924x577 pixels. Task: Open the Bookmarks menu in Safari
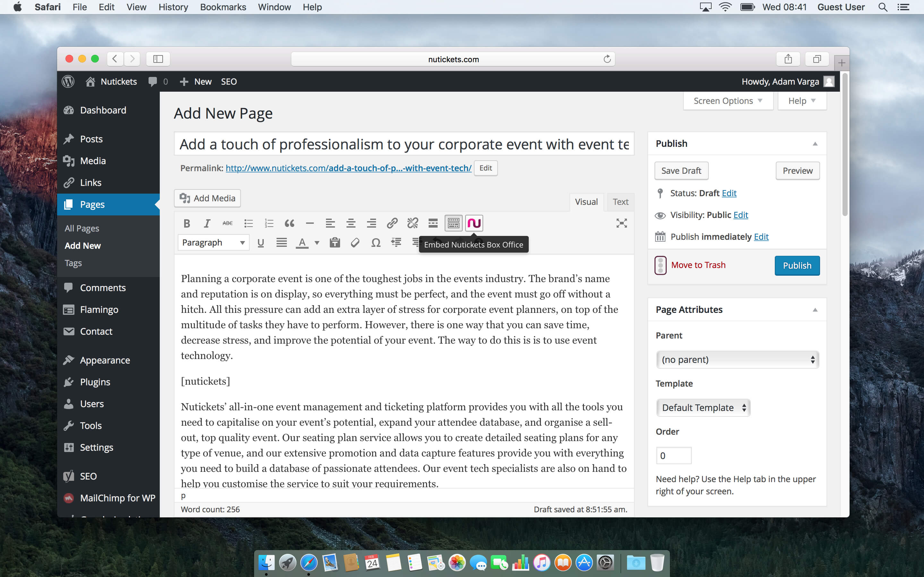[223, 7]
